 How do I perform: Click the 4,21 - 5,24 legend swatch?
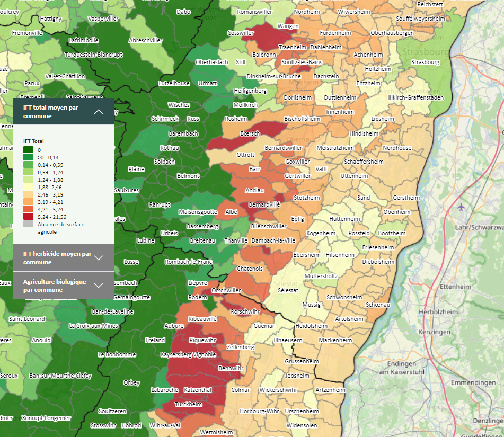point(29,209)
